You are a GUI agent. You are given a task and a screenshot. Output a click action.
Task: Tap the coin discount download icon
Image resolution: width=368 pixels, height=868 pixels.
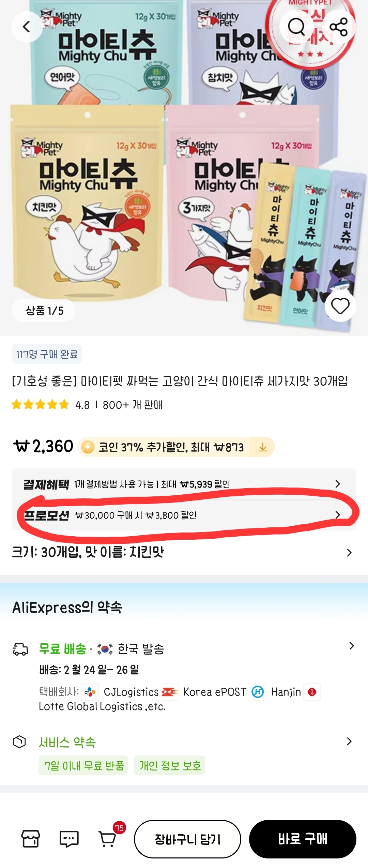pyautogui.click(x=263, y=447)
